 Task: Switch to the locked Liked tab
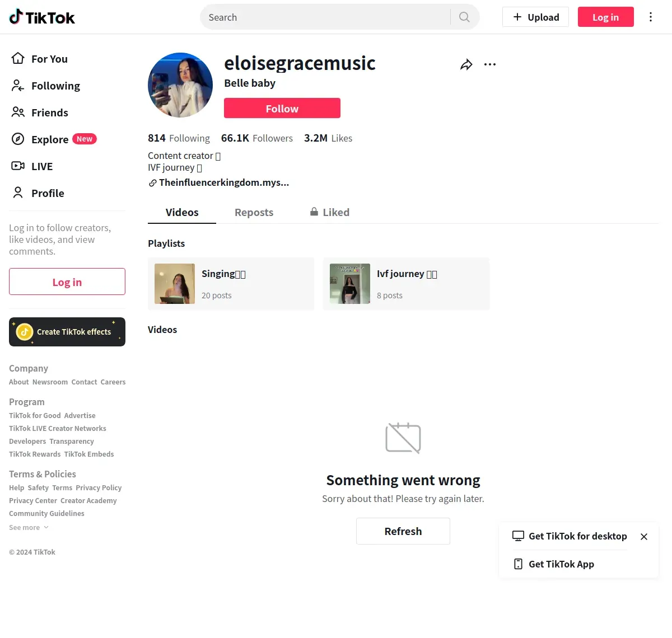(x=329, y=213)
